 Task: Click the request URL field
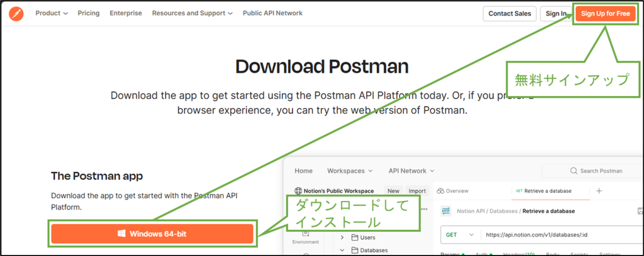(562, 235)
